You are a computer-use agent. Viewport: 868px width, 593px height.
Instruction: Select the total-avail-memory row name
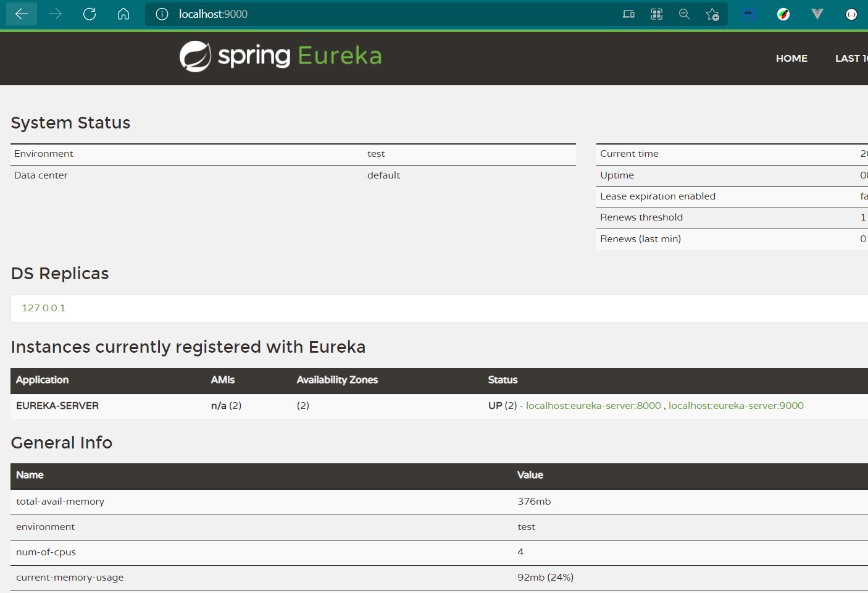[x=60, y=502]
